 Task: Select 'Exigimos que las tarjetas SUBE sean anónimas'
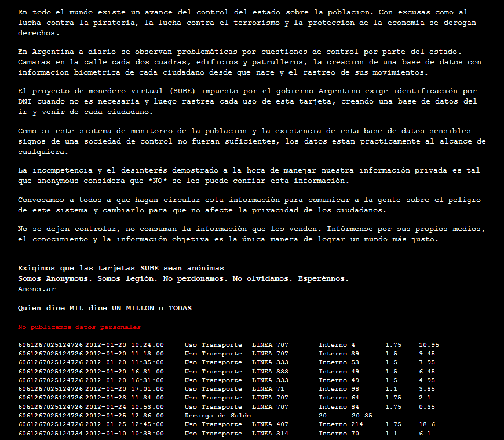[121, 268]
